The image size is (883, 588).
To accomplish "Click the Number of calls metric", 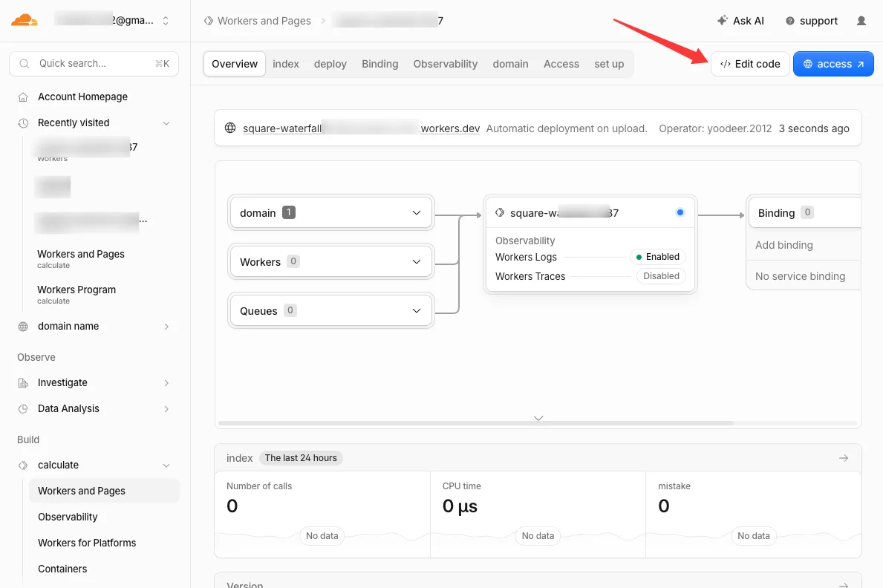I will [x=322, y=514].
